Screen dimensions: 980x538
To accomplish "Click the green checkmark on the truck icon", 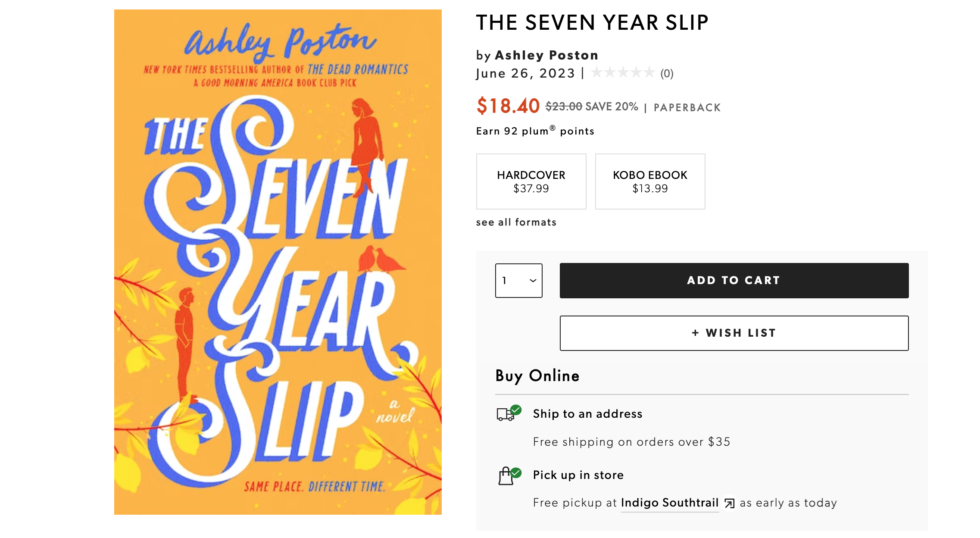I will (516, 410).
